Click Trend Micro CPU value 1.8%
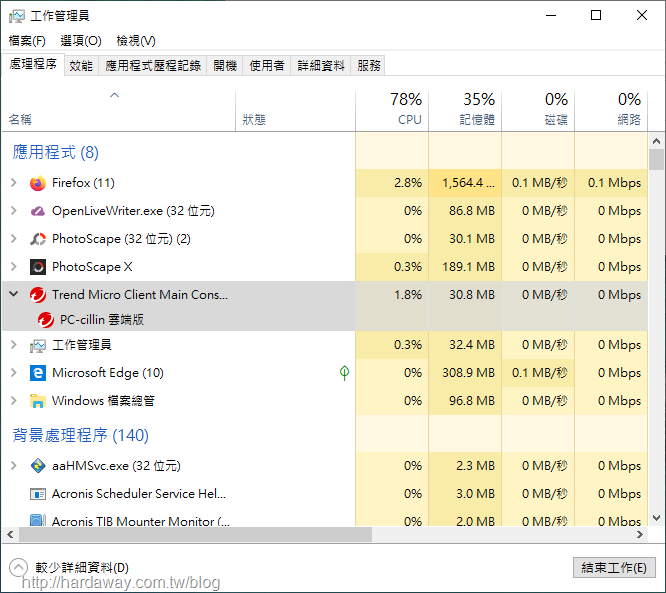The width and height of the screenshot is (666, 593). (x=408, y=295)
